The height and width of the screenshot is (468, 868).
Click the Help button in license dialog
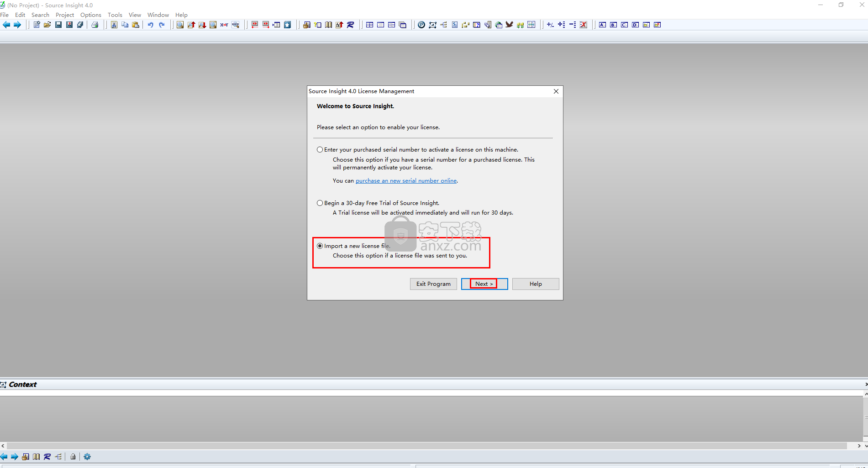[536, 284]
